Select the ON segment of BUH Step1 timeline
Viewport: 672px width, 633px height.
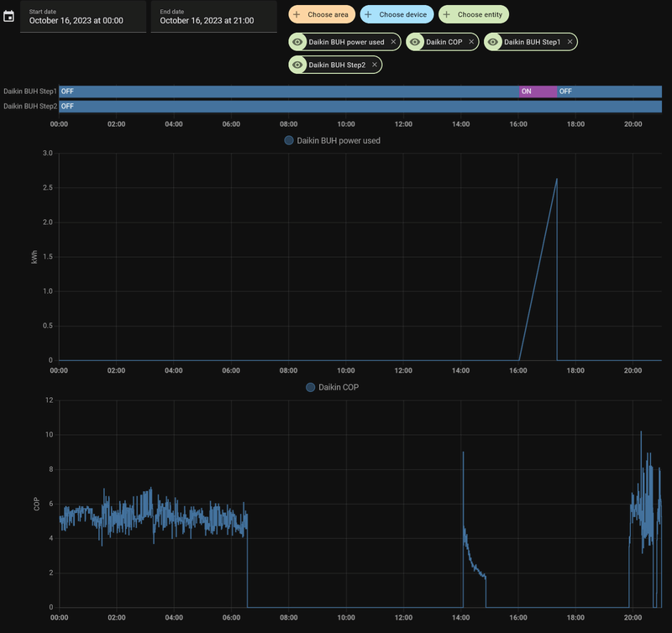click(x=538, y=92)
